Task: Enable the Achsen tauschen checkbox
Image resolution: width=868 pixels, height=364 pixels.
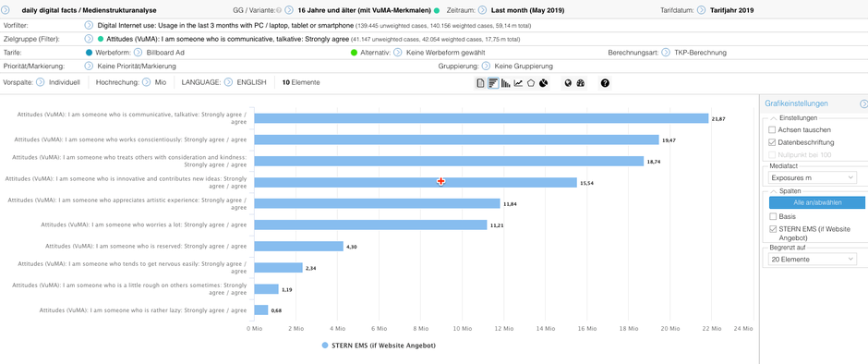Action: [x=772, y=129]
